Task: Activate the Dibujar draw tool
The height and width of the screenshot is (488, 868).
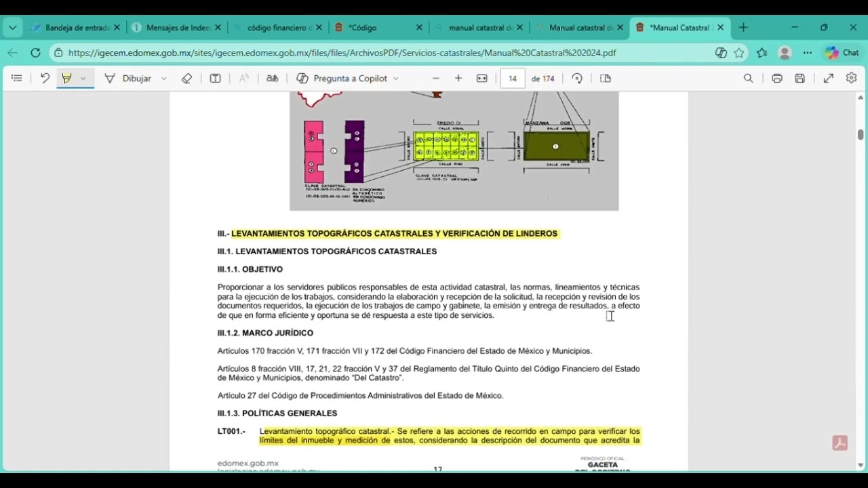Action: pyautogui.click(x=127, y=79)
